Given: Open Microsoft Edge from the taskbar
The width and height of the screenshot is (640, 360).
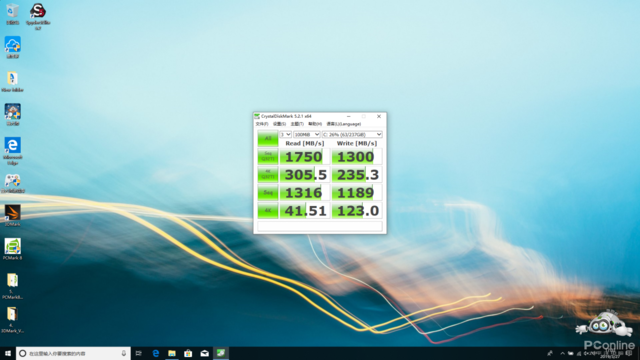Looking at the screenshot, I should pos(156,353).
